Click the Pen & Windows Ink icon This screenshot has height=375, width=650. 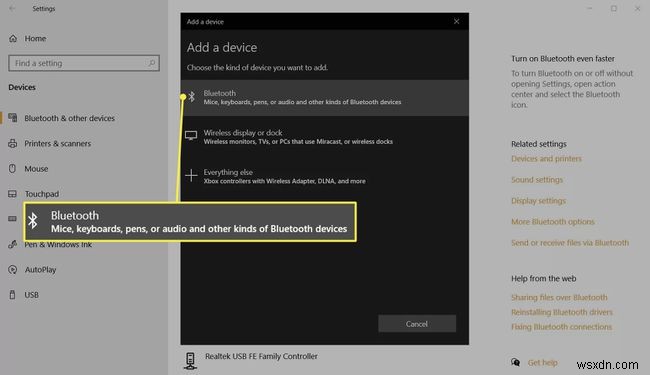(x=12, y=244)
